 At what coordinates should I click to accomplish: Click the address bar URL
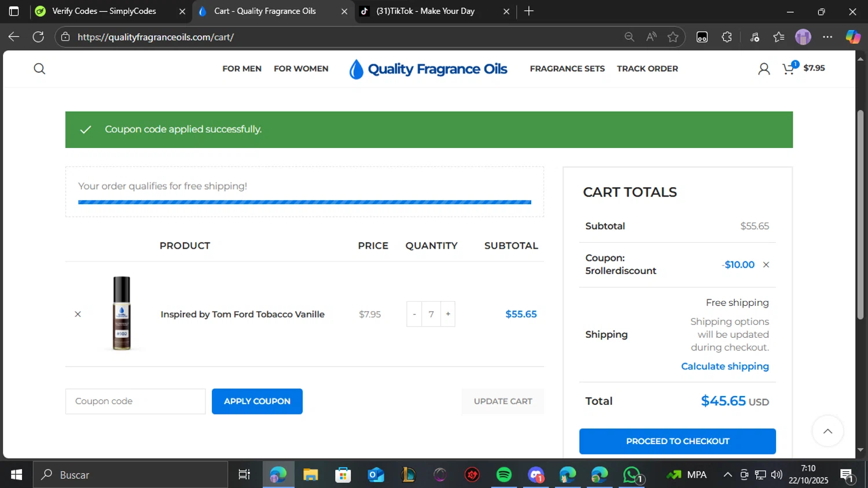156,37
